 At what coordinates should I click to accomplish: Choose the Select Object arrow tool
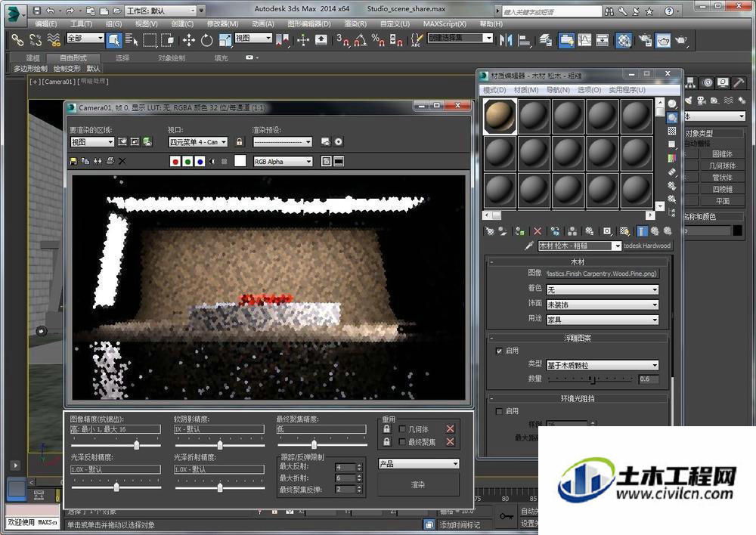coord(114,39)
